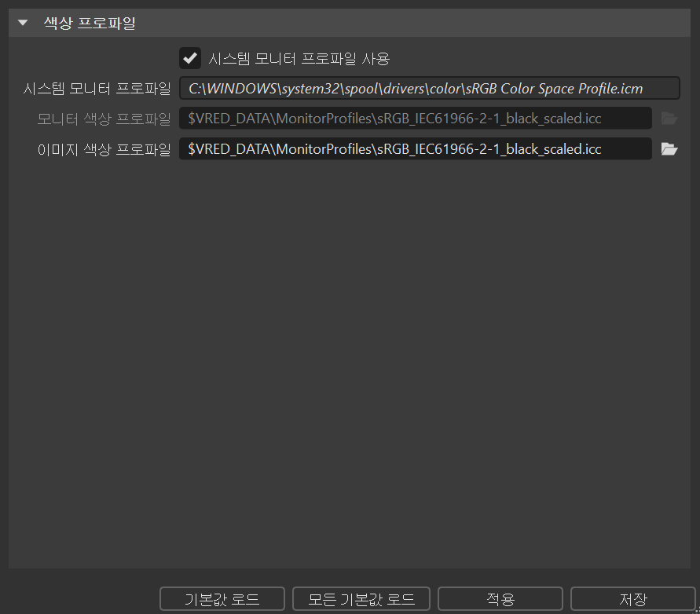
Task: Click the 모든 기본값 로드 button
Action: (x=361, y=599)
